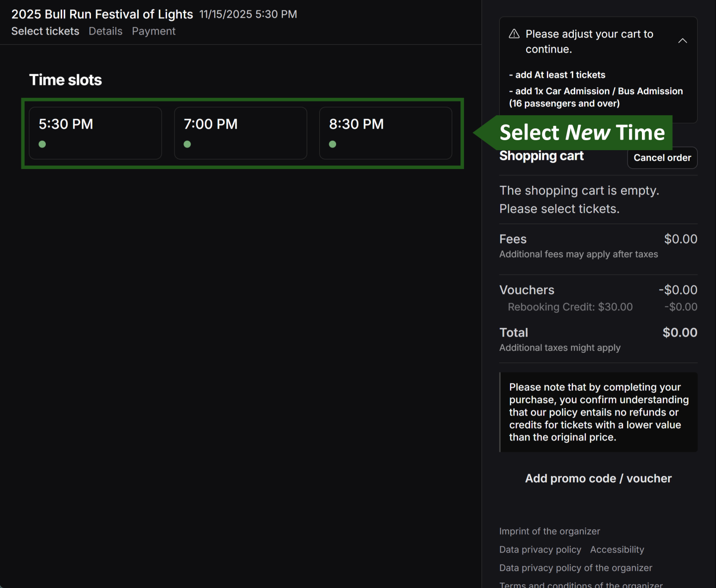Click the 2025 Bull Run Festival of Lights title
Image resolution: width=716 pixels, height=588 pixels.
pyautogui.click(x=102, y=14)
